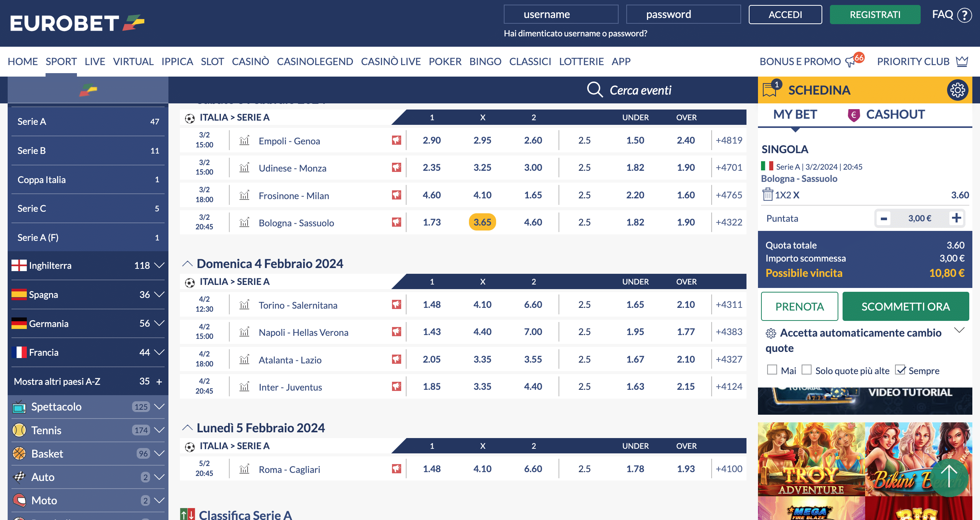Switch to the CASHOUT tab
The width and height of the screenshot is (980, 520).
pyautogui.click(x=895, y=114)
